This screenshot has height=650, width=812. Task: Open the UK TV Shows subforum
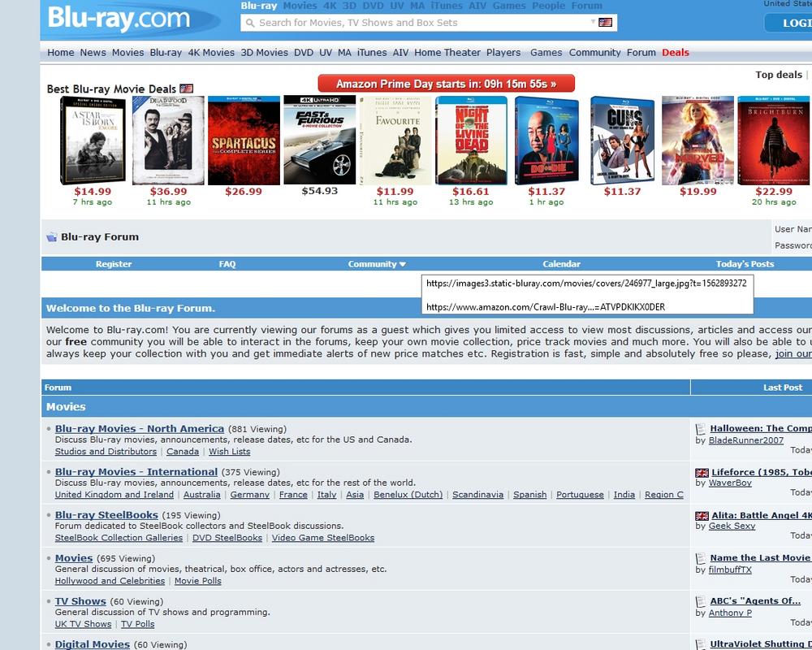83,623
